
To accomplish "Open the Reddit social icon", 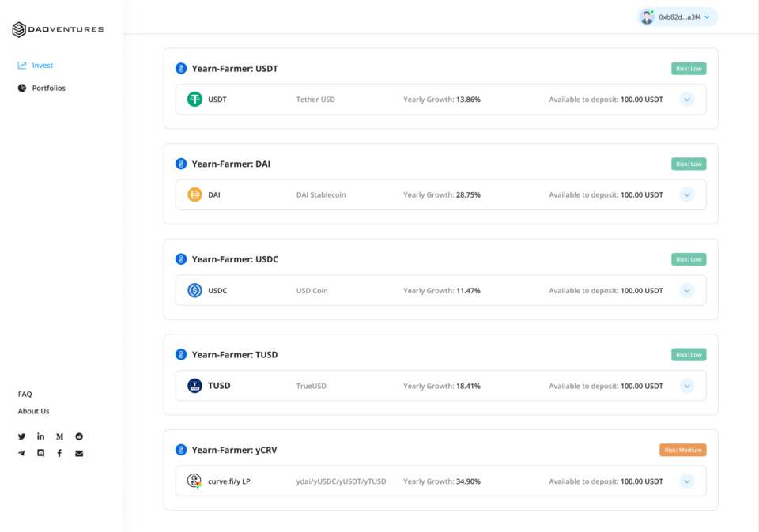I will click(x=78, y=436).
